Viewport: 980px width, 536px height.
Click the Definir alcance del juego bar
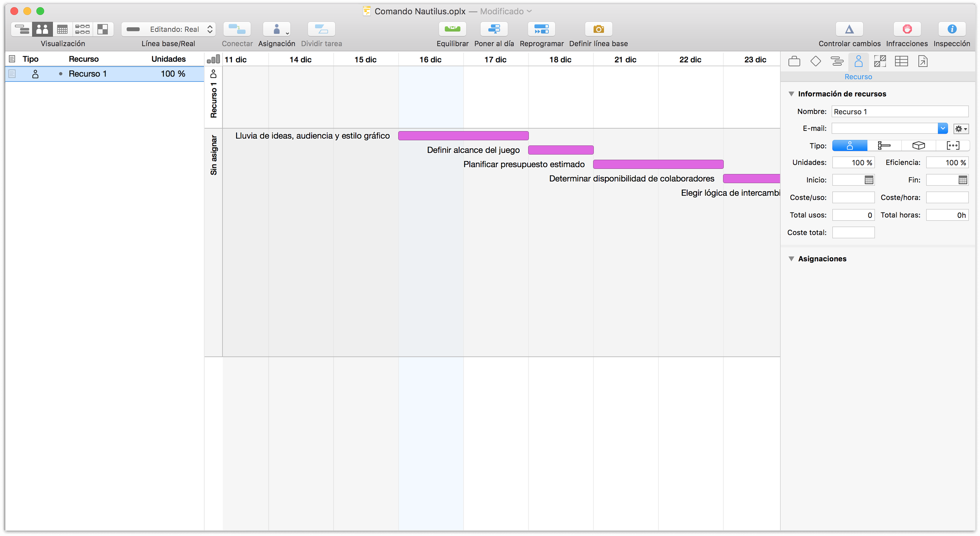pyautogui.click(x=561, y=150)
